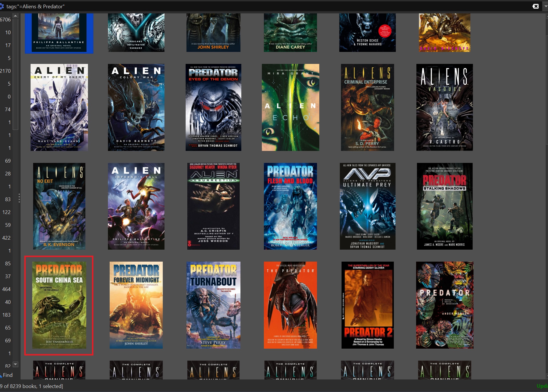Select Alien: Inferno's Fall cover
Viewport: 548px width, 392px height.
point(136,206)
